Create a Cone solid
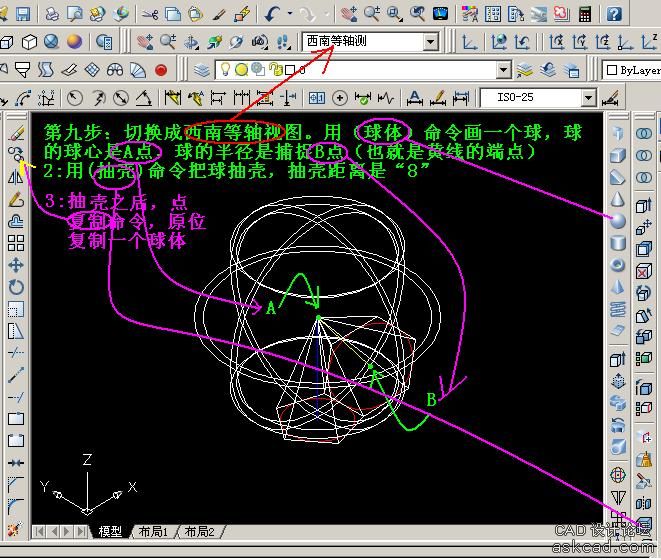 (x=618, y=199)
